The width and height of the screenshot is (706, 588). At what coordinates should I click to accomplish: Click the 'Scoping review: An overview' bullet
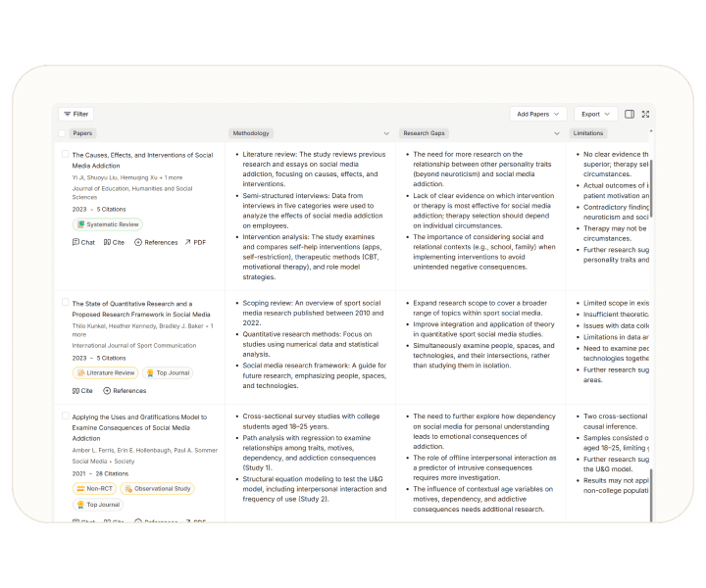click(314, 314)
